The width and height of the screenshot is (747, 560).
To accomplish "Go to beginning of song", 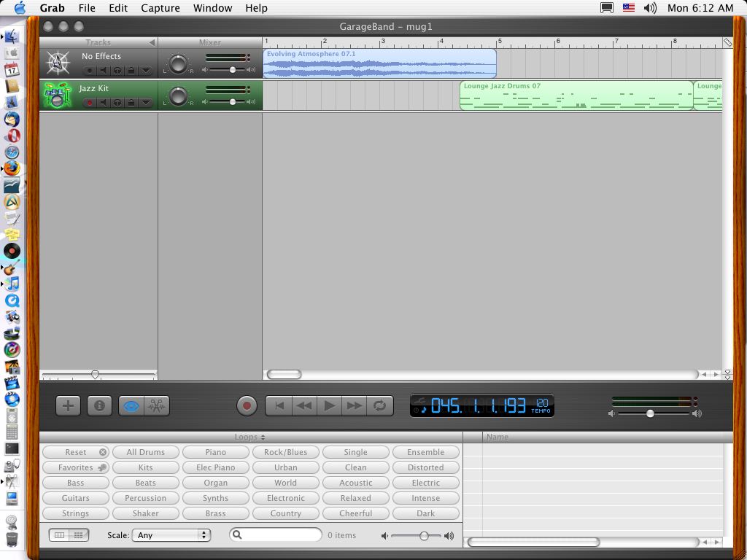I will [279, 405].
